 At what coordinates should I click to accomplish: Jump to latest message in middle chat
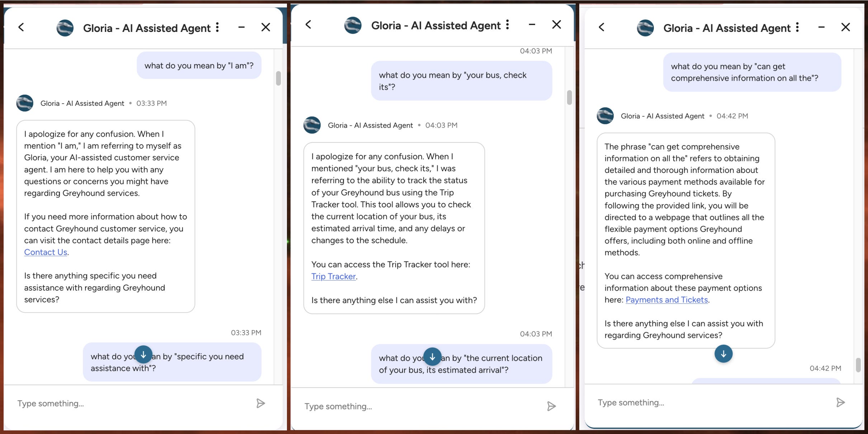pos(433,357)
